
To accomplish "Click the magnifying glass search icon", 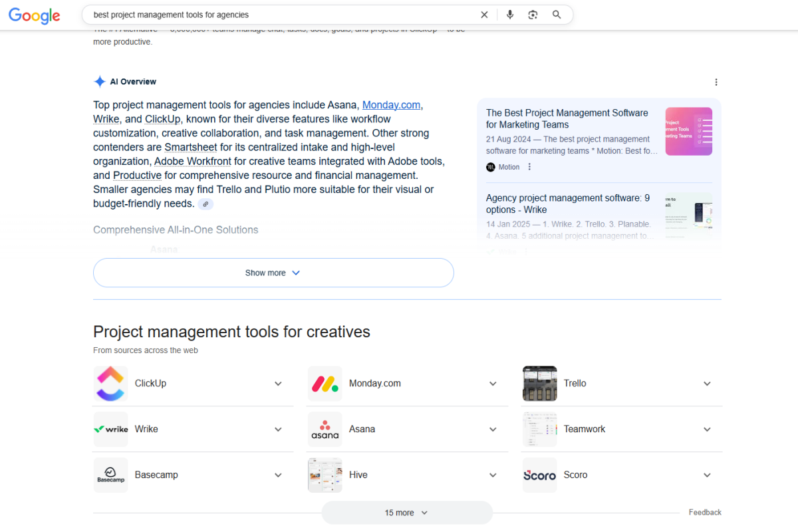I will [557, 15].
